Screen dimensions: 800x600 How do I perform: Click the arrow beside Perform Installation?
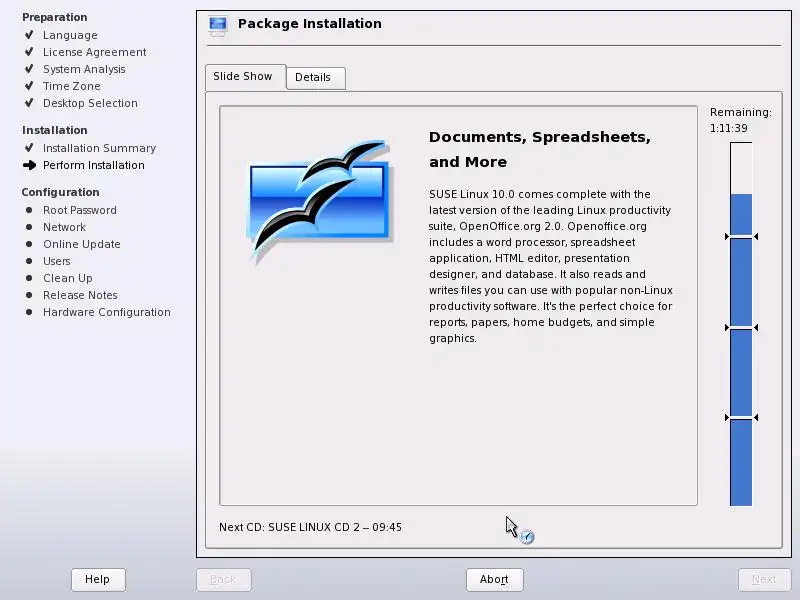pyautogui.click(x=30, y=165)
